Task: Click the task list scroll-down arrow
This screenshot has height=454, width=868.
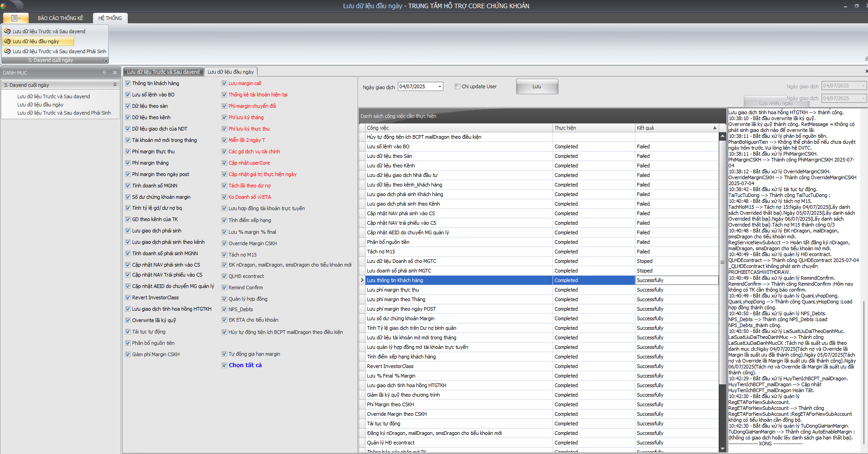Action: click(722, 449)
